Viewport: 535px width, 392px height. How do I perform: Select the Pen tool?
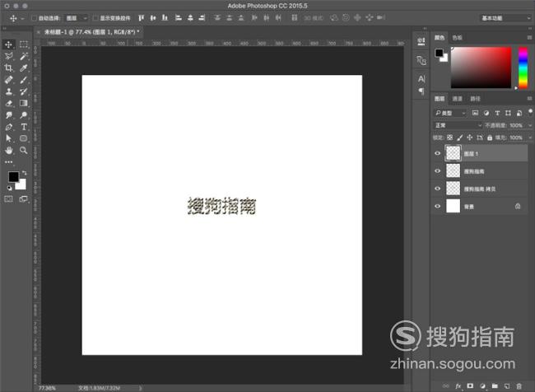point(9,127)
